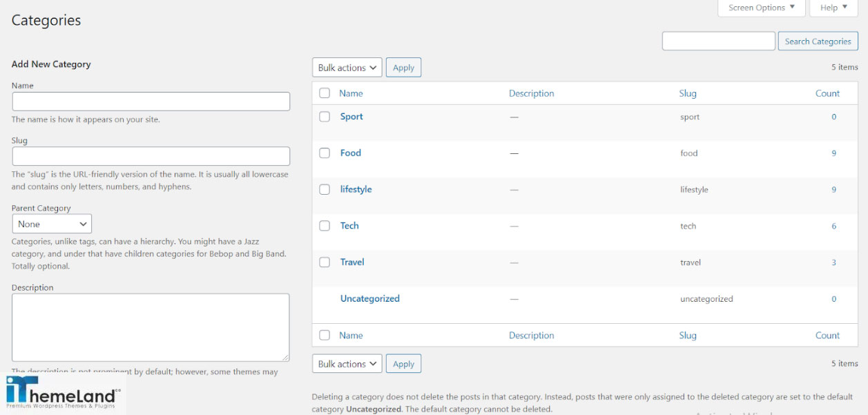The image size is (868, 415).
Task: Click the slug text 'travel'
Action: [691, 262]
